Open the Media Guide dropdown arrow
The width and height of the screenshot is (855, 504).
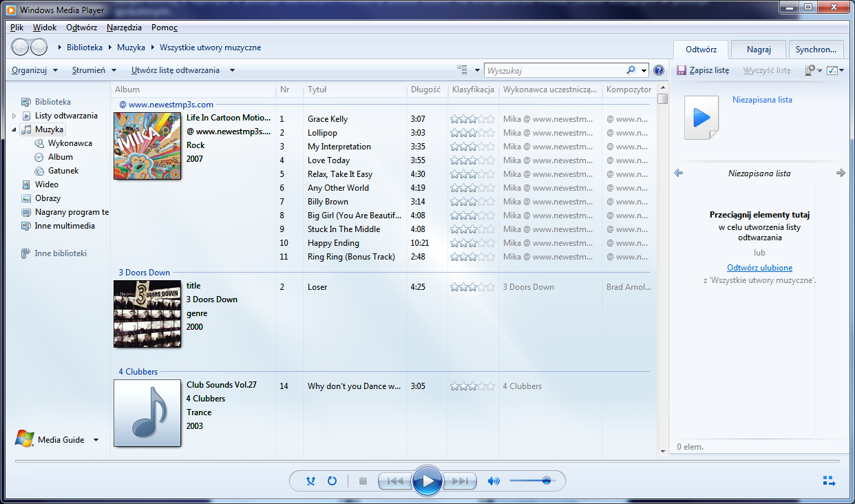pyautogui.click(x=96, y=440)
